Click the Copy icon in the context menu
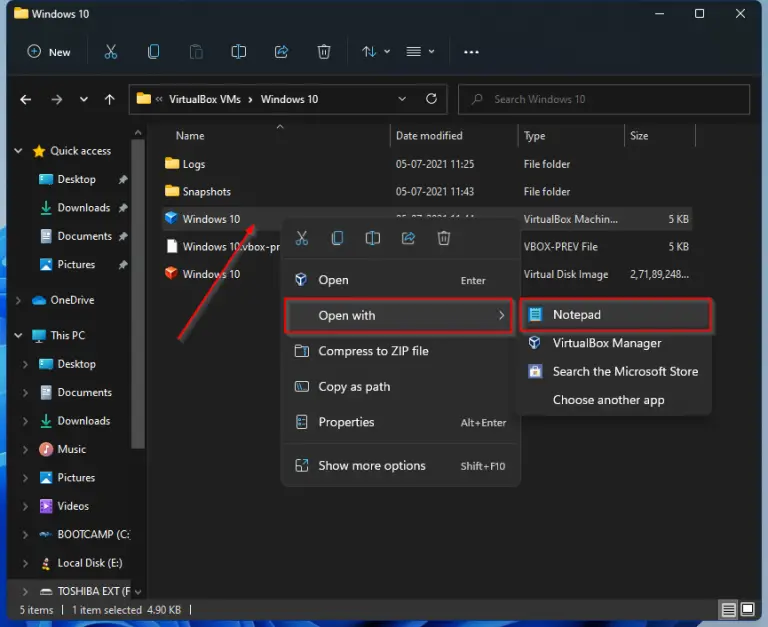Screen dimensions: 768x627 tap(337, 239)
